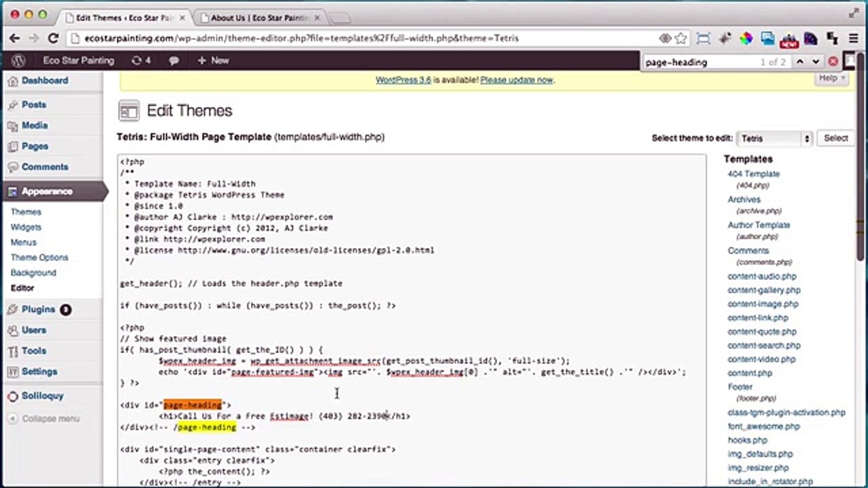Image resolution: width=868 pixels, height=488 pixels.
Task: Open the New content menu
Action: [213, 60]
